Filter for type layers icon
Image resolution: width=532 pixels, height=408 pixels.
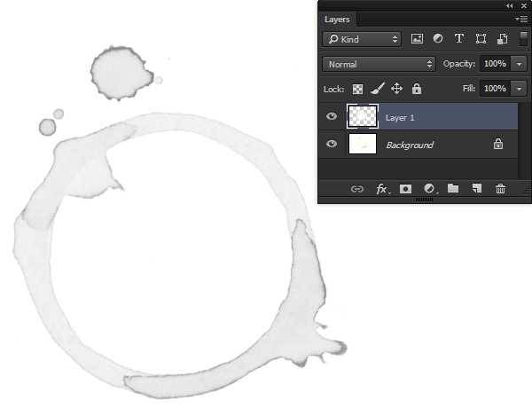(458, 38)
